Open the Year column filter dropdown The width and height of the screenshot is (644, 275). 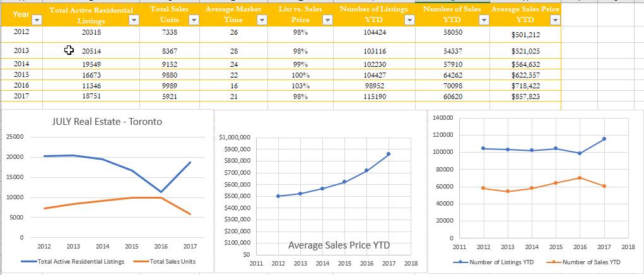tap(36, 21)
